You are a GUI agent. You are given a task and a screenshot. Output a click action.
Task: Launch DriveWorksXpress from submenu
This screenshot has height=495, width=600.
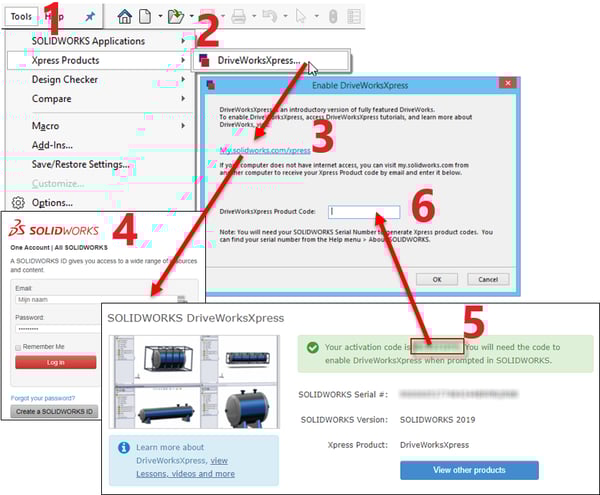coord(271,60)
